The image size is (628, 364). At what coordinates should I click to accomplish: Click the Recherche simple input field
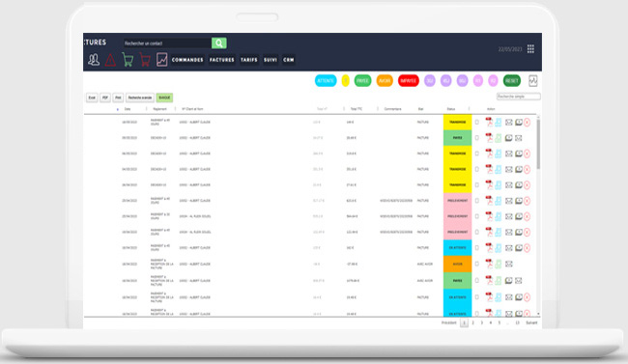point(518,97)
